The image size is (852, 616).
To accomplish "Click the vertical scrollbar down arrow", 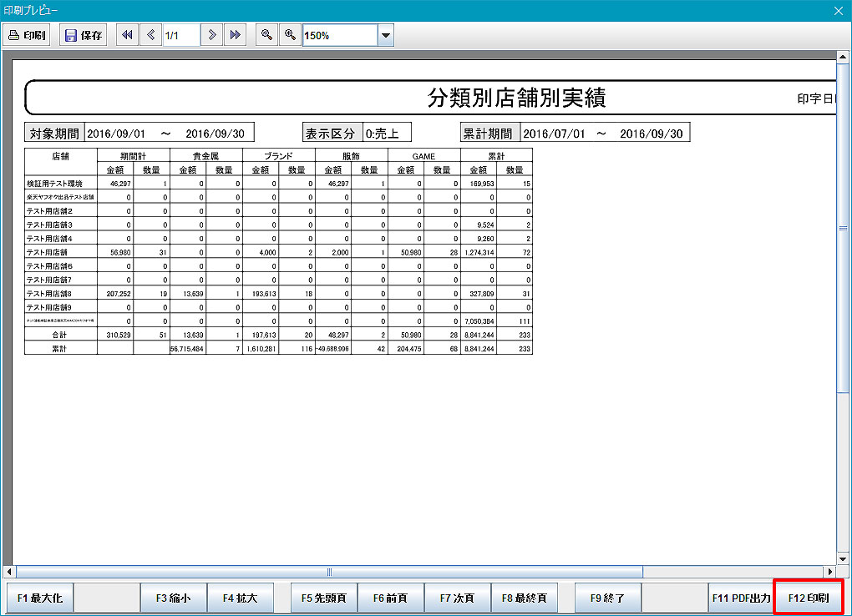I will coord(842,558).
